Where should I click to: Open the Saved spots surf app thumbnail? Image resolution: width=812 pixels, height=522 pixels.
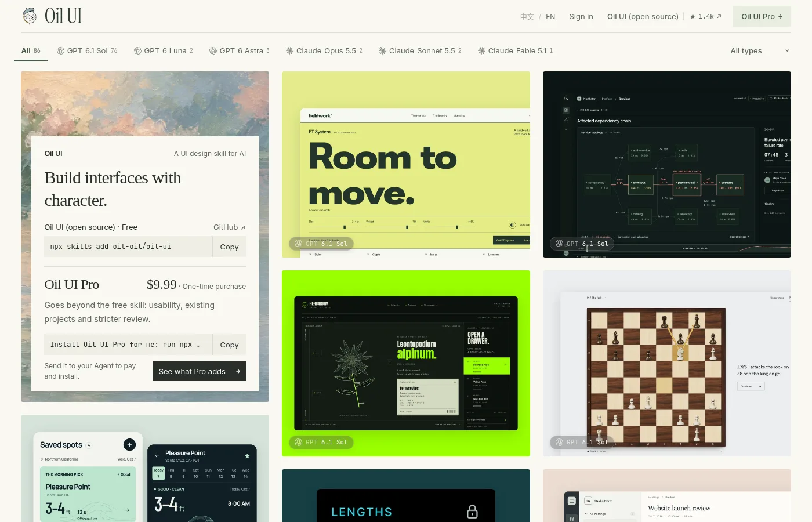pyautogui.click(x=145, y=468)
